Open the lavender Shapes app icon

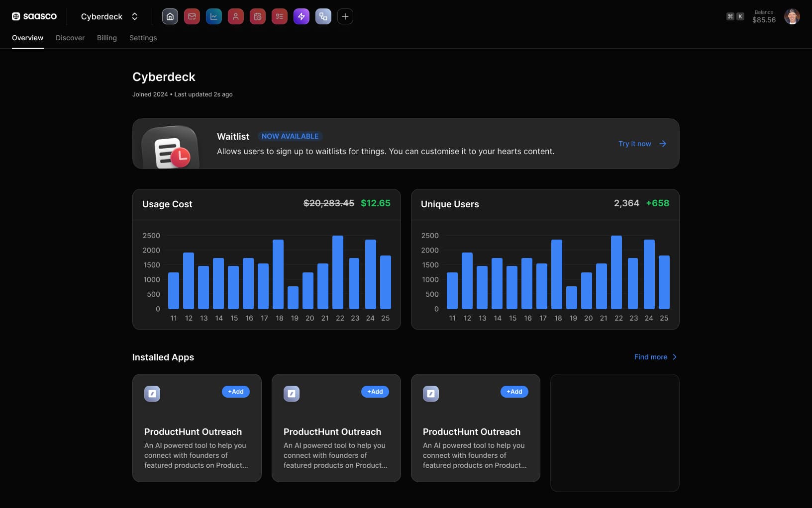(323, 16)
